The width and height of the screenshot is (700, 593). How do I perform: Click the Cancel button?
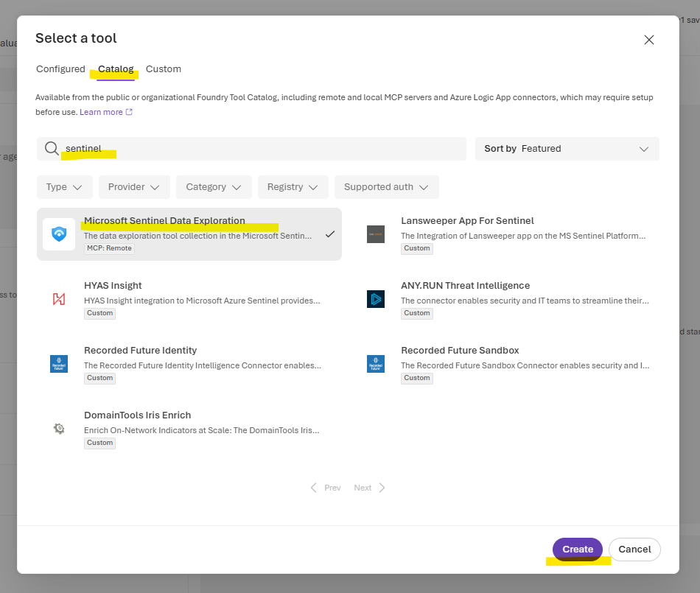pyautogui.click(x=634, y=550)
